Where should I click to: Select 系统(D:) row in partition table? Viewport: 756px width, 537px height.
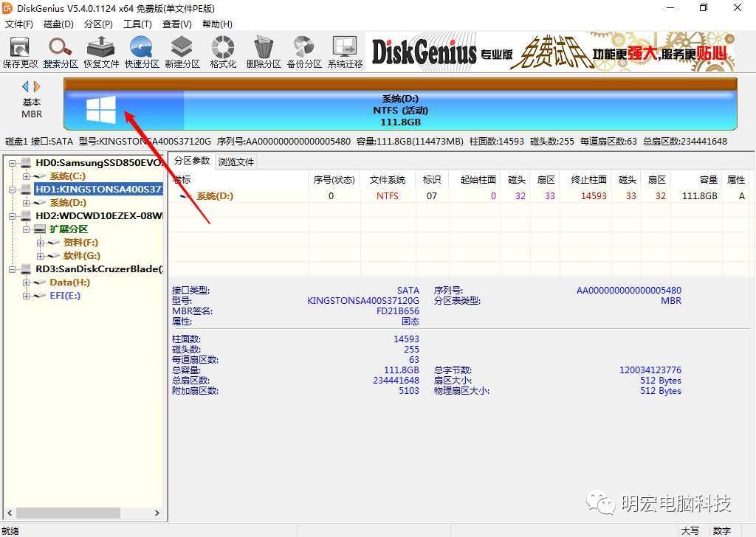click(461, 196)
